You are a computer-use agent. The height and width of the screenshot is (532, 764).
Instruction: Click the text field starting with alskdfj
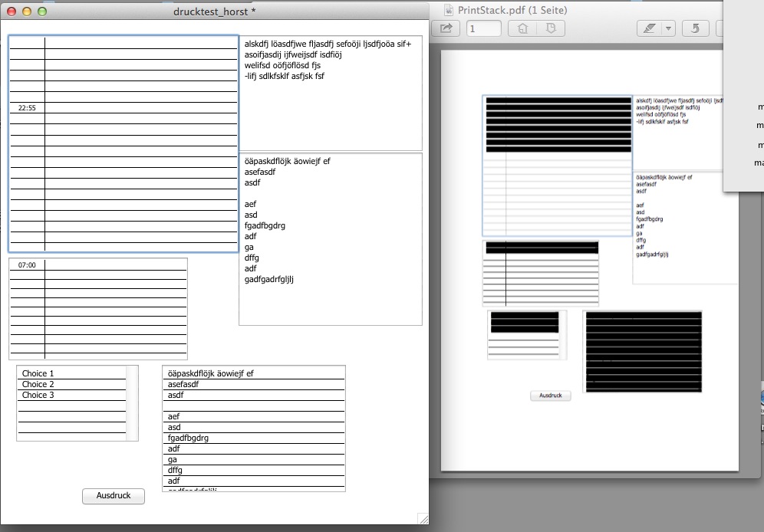330,92
